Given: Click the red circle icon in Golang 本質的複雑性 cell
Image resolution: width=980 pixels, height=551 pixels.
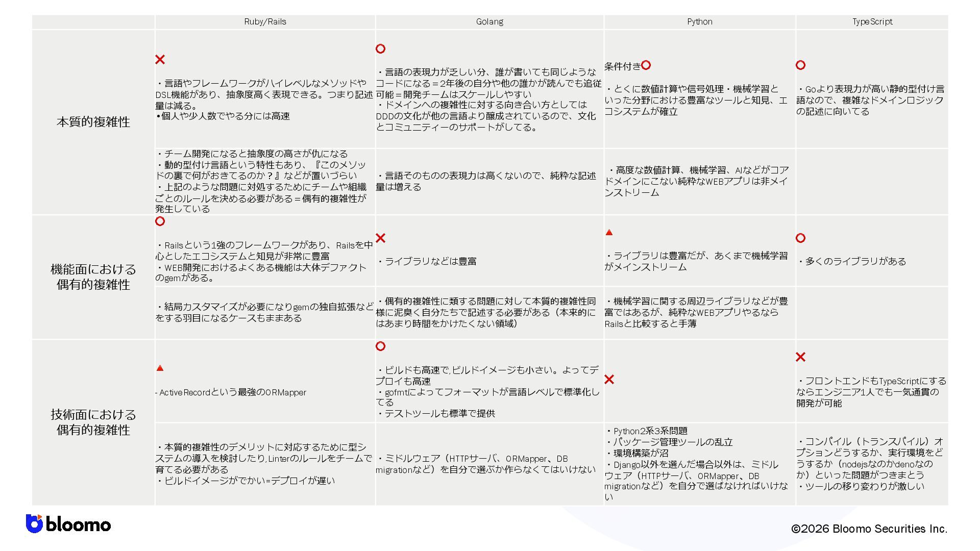Looking at the screenshot, I should [x=380, y=49].
